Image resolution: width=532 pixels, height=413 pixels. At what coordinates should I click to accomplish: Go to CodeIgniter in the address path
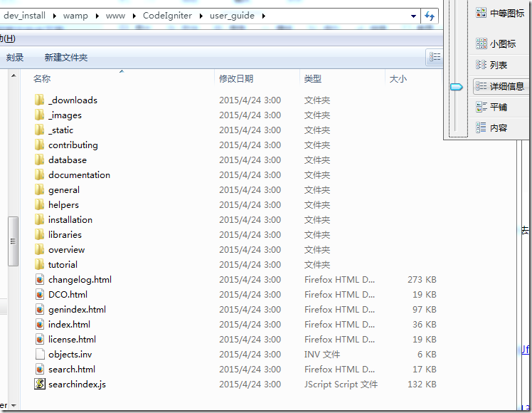click(167, 16)
